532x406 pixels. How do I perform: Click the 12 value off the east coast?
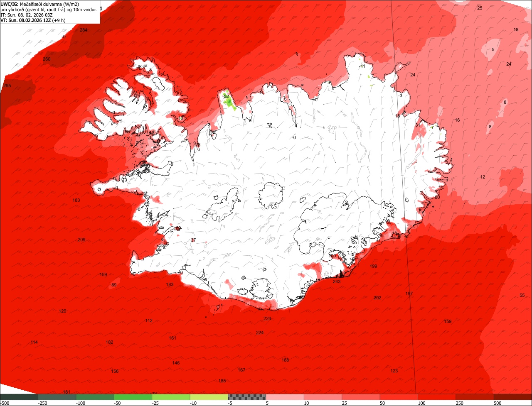click(483, 177)
